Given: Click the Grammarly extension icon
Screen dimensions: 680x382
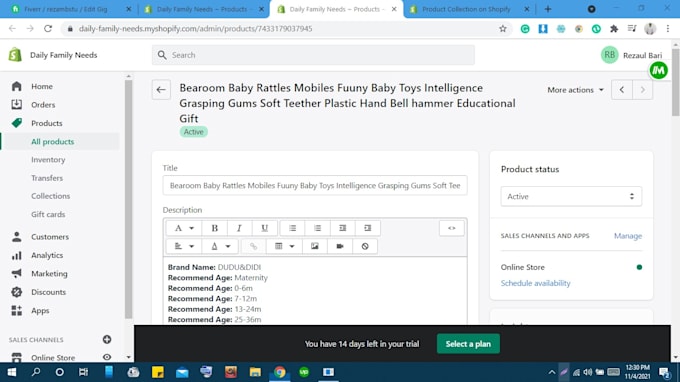Looking at the screenshot, I should coord(525,29).
